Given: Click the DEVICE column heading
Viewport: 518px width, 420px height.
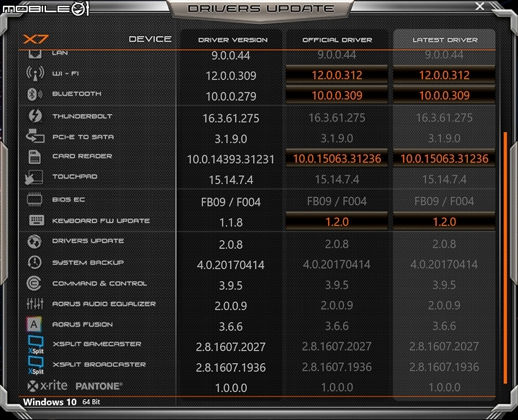Looking at the screenshot, I should pyautogui.click(x=150, y=39).
